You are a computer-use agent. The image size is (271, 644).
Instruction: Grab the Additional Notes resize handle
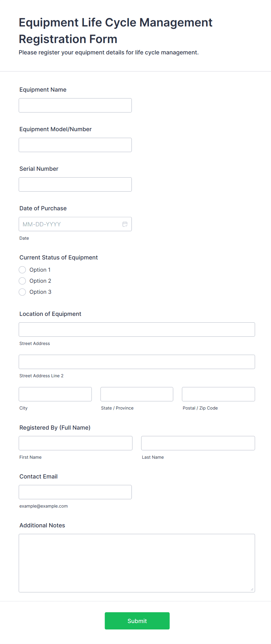click(x=252, y=589)
